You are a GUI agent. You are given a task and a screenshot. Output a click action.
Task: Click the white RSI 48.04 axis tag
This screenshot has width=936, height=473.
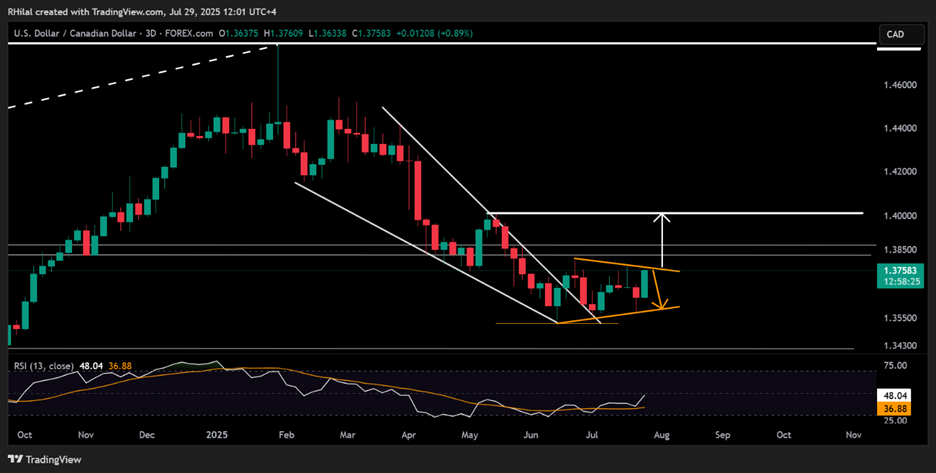click(x=896, y=394)
